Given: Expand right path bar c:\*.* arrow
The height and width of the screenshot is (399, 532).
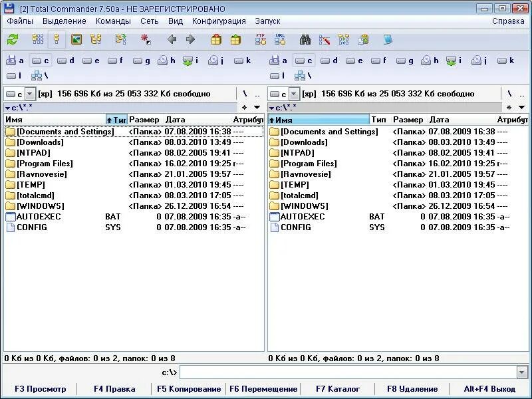Looking at the screenshot, I should click(271, 108).
